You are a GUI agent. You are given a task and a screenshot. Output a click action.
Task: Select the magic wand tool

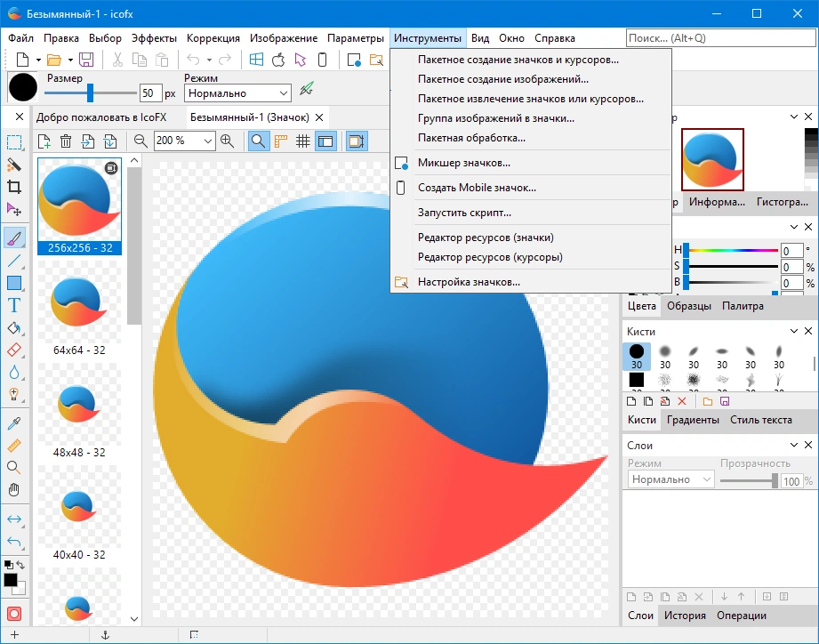14,165
